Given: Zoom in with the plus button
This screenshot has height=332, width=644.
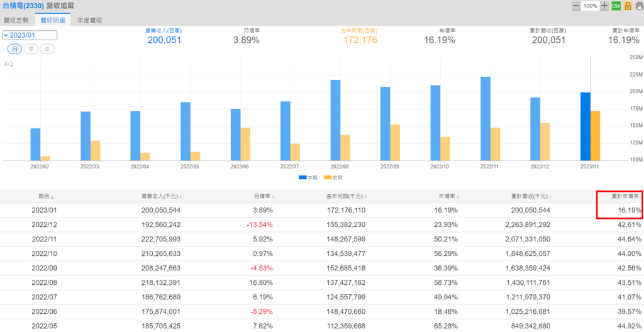Looking at the screenshot, I should tap(604, 6).
